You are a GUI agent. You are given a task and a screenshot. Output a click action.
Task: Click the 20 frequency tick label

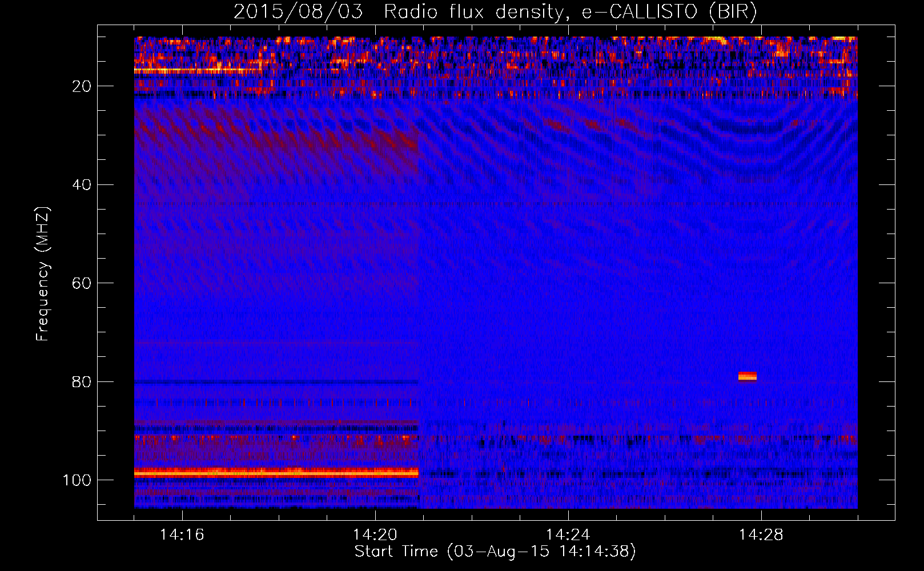point(82,86)
